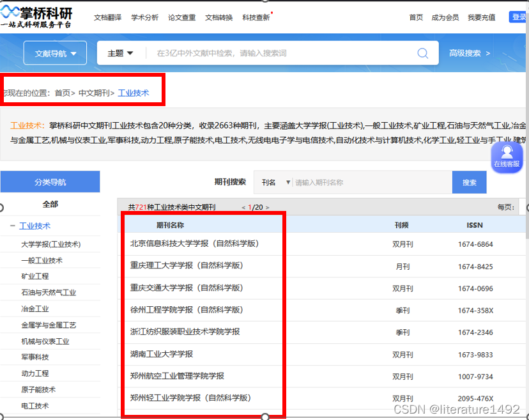Screen dimensions: 529x420
Task: Click the 登录 button
Action: pos(517,17)
